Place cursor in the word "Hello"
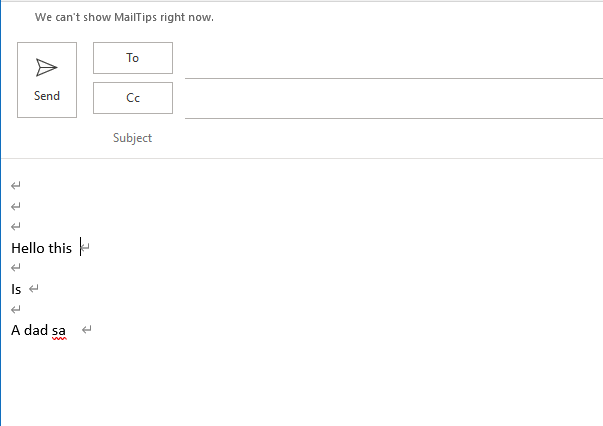The height and width of the screenshot is (426, 603). pos(27,248)
